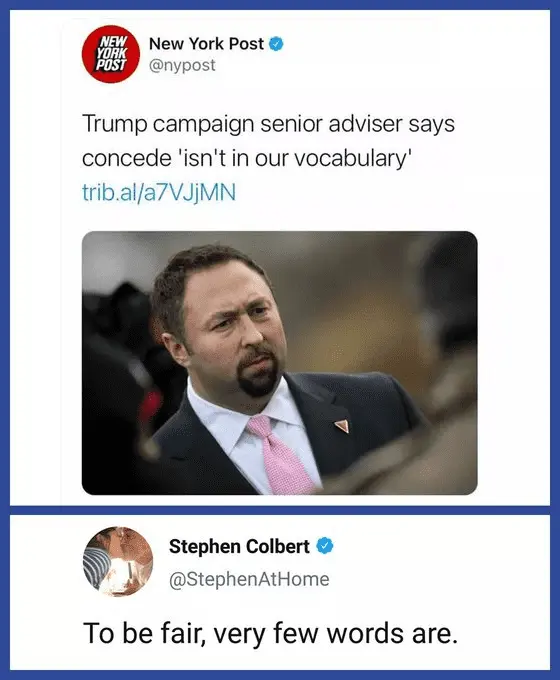Click Stephen Colbert's profile picture

pyautogui.click(x=118, y=562)
